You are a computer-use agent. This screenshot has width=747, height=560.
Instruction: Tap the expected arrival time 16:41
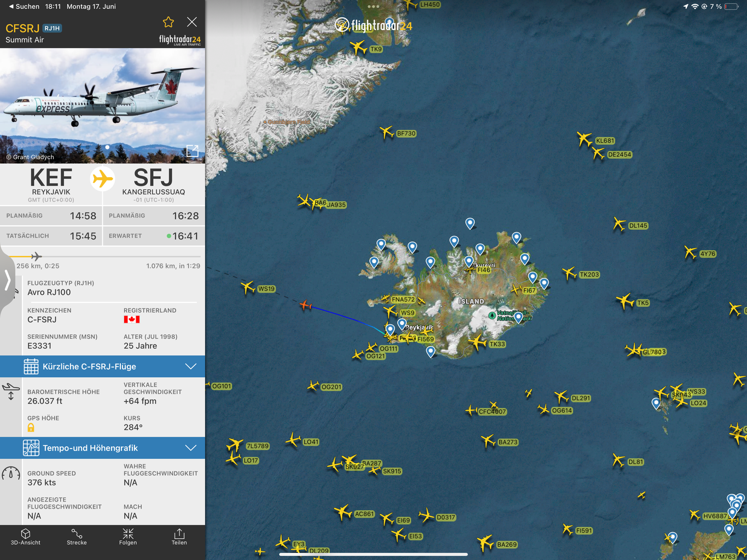(185, 236)
